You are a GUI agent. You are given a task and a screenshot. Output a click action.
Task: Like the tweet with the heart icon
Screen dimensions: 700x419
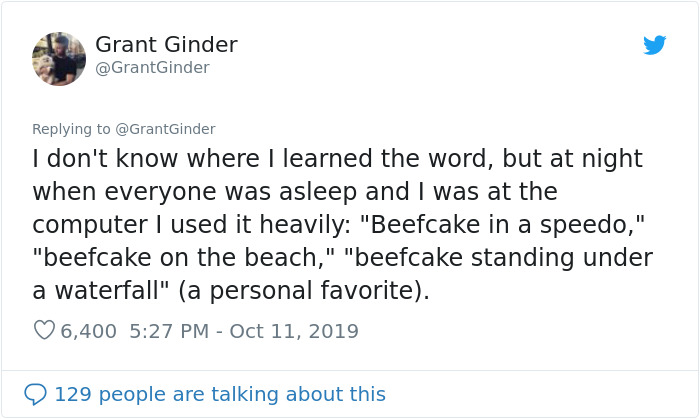pyautogui.click(x=44, y=330)
